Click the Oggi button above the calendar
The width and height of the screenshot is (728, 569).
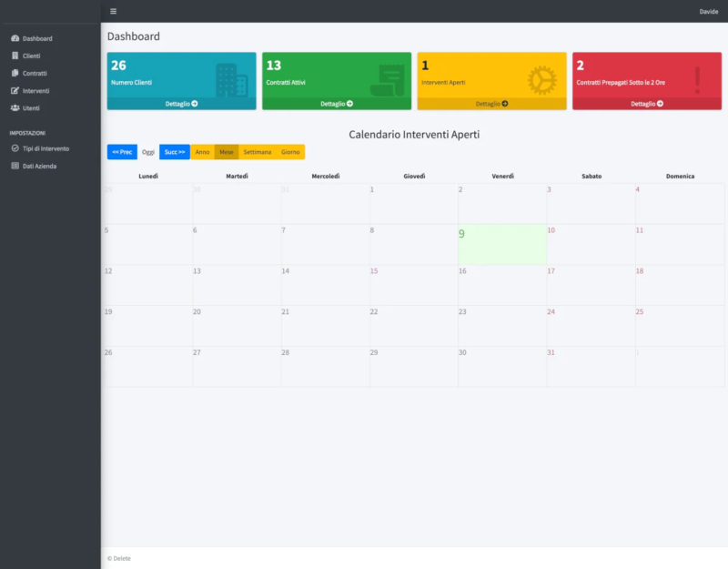(147, 151)
